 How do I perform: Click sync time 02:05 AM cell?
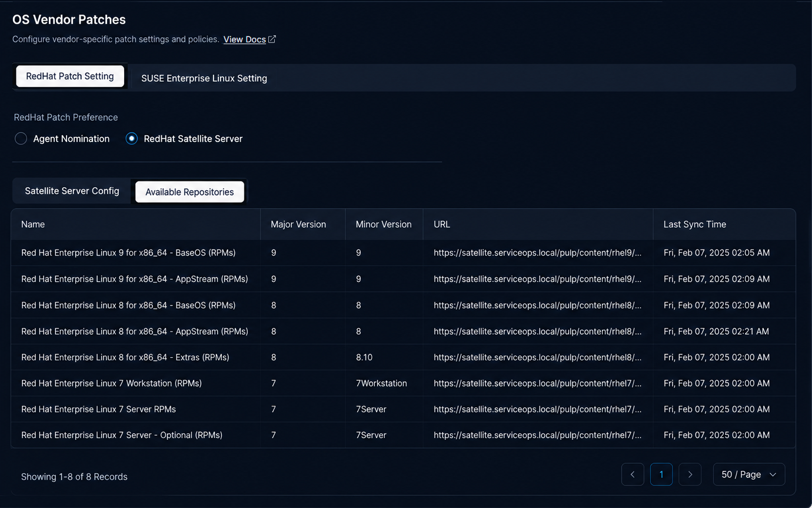tap(717, 253)
